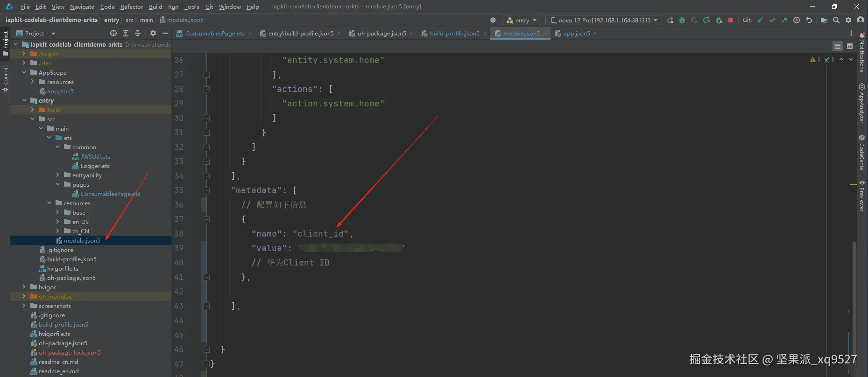Viewport: 868px width, 377px height.
Task: Open the nova 12 Pro device dropdown
Action: [x=604, y=20]
